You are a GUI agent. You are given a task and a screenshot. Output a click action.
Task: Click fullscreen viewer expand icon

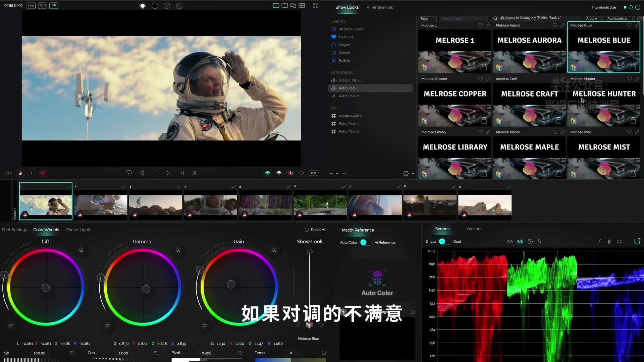tap(315, 6)
